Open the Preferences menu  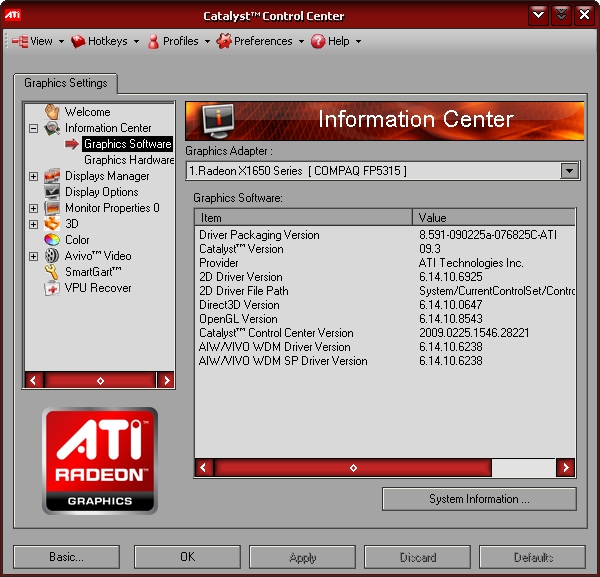[x=260, y=41]
